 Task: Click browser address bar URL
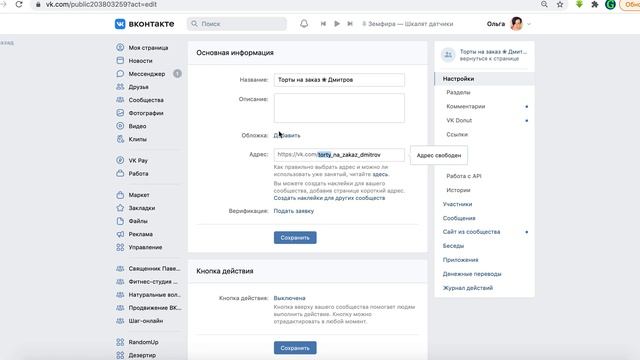coord(101,4)
